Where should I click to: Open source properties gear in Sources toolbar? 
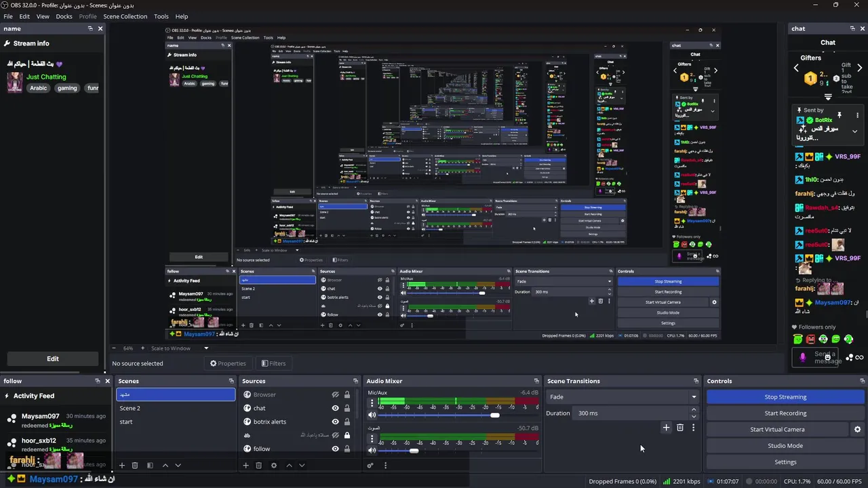(x=274, y=466)
